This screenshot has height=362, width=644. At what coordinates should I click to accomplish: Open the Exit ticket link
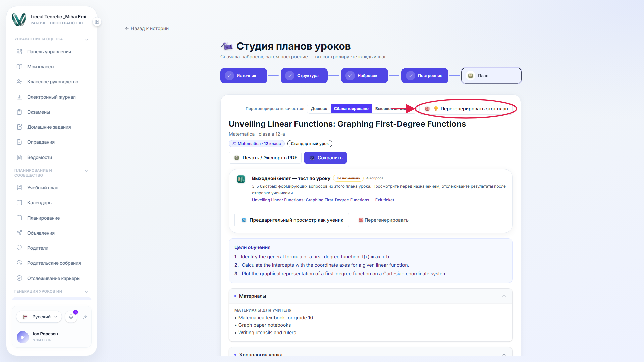(x=323, y=200)
